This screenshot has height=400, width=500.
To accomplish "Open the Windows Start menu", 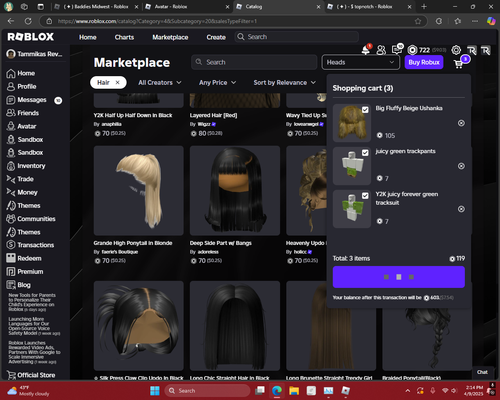I will tap(155, 391).
